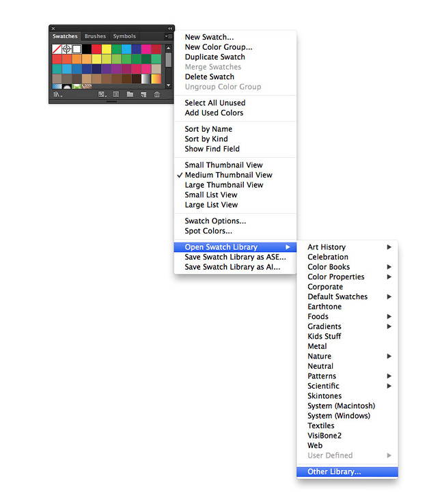Click Duplicate Swatch menu item
The height and width of the screenshot is (504, 444).
[x=235, y=57]
